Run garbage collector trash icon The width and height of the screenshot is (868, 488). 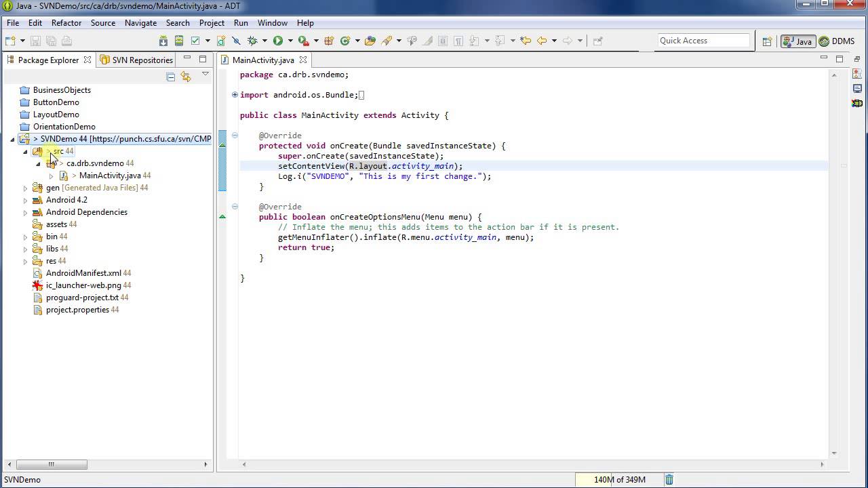(x=669, y=480)
